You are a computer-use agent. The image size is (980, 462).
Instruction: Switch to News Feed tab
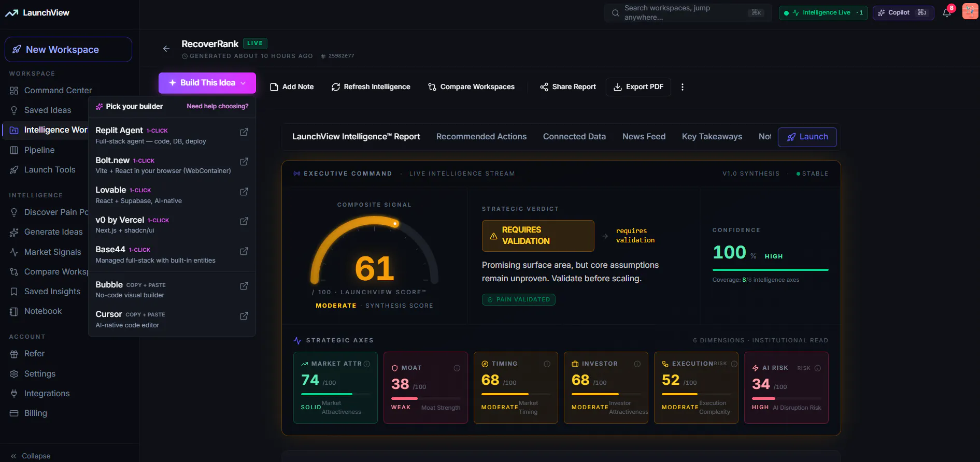click(644, 137)
